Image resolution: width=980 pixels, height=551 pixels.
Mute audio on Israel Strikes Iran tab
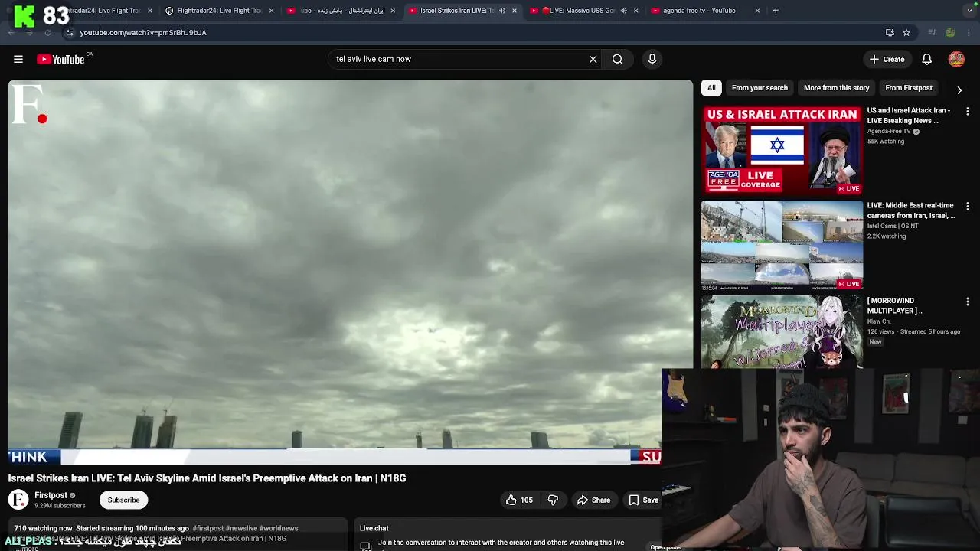(502, 11)
